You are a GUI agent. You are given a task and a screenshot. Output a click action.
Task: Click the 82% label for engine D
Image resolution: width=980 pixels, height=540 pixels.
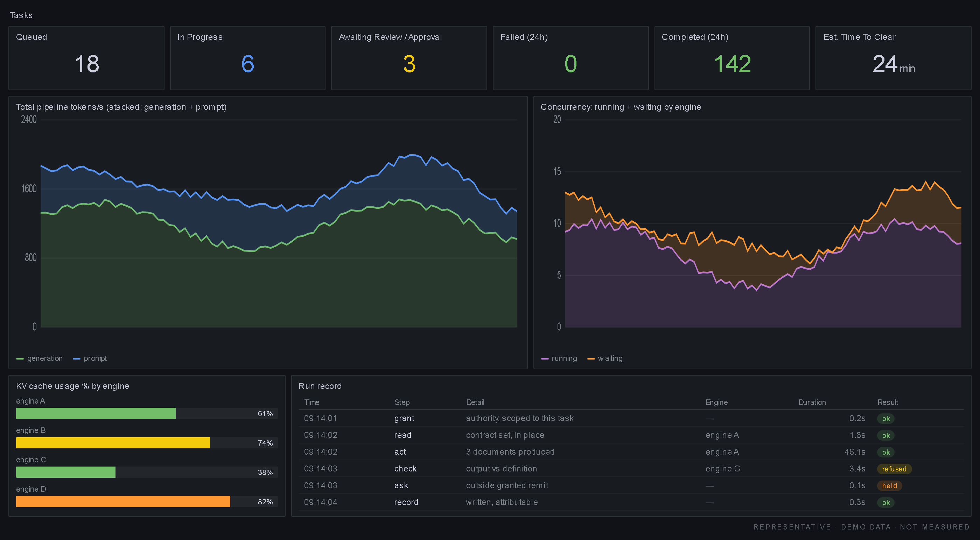pyautogui.click(x=265, y=502)
